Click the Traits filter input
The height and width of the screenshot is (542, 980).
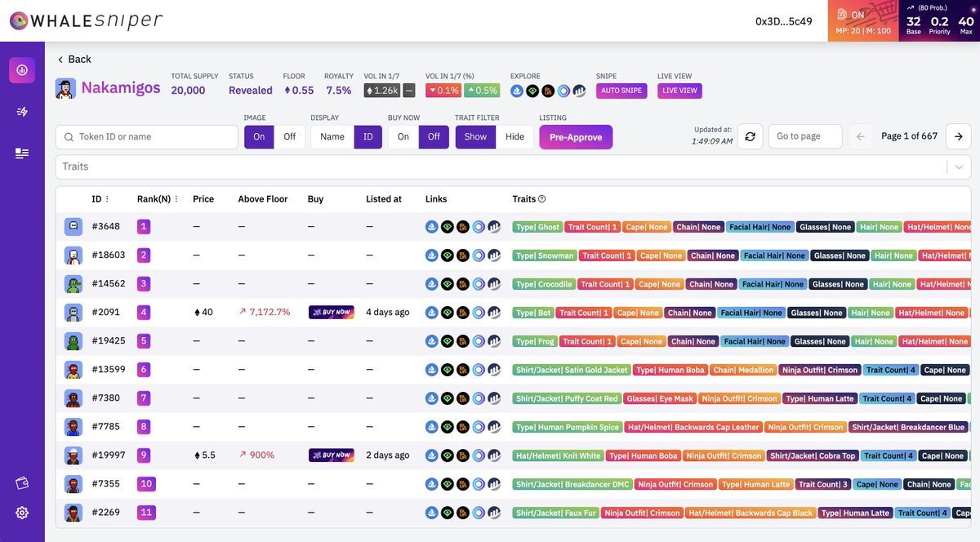pos(500,167)
